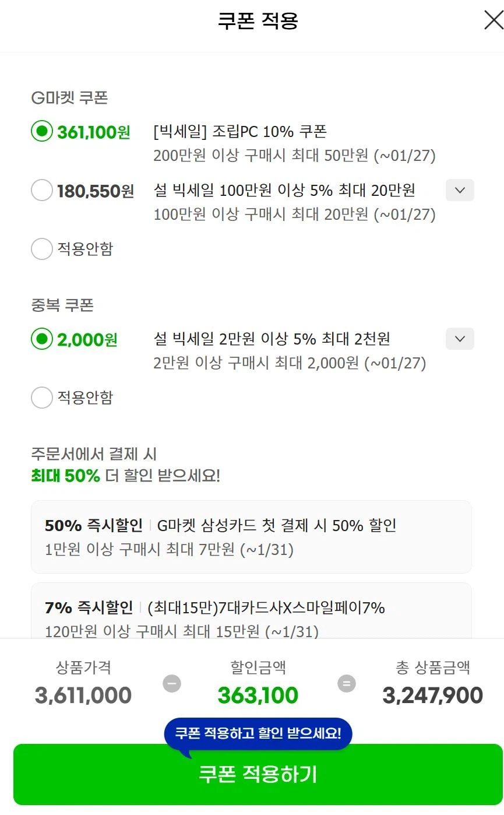Click the minus icon after 상품가격
The image size is (504, 815).
(171, 683)
